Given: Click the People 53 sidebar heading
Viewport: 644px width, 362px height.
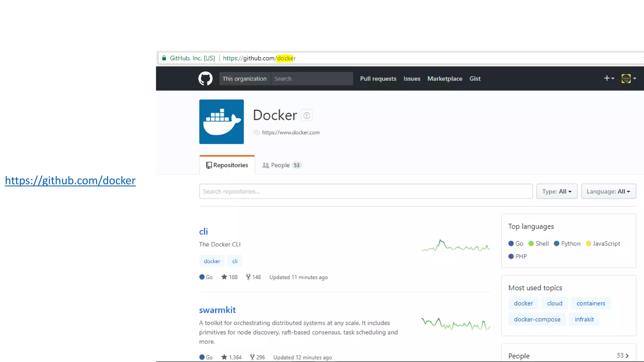Looking at the screenshot, I should pos(519,356).
